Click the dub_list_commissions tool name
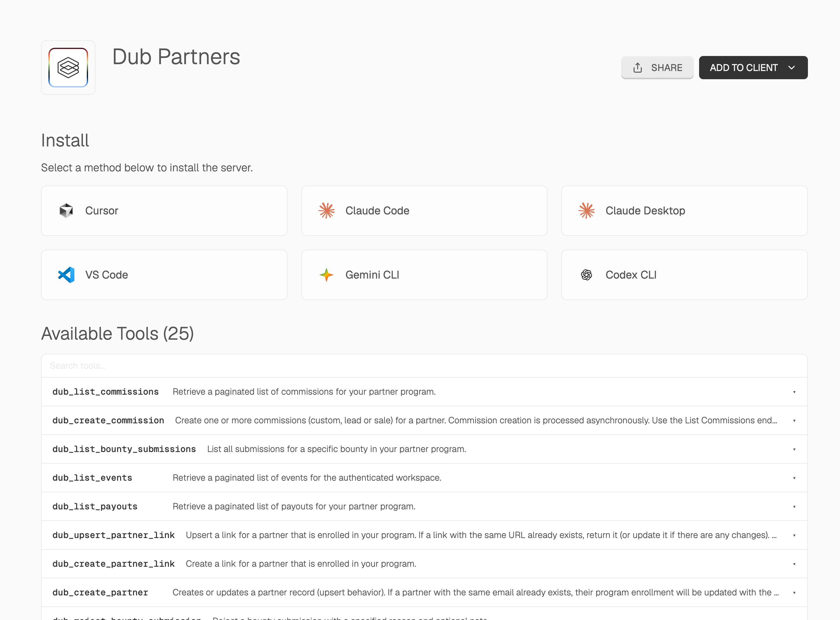This screenshot has width=840, height=620. [x=105, y=392]
